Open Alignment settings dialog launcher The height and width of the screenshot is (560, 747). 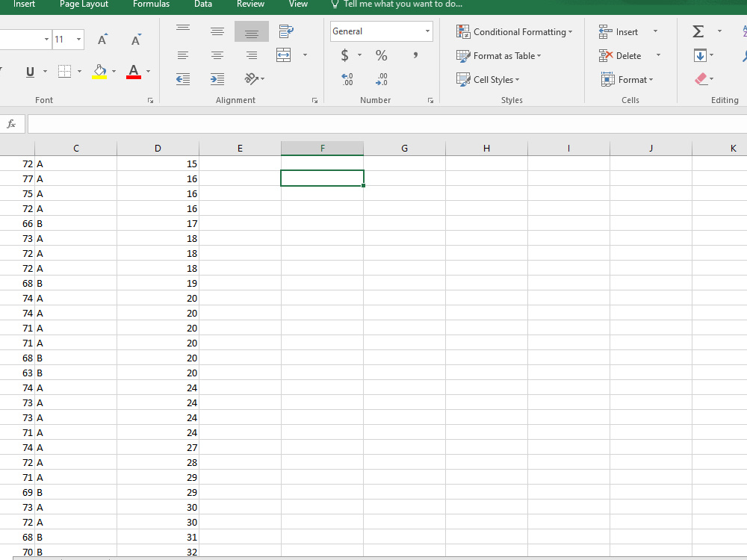[315, 101]
